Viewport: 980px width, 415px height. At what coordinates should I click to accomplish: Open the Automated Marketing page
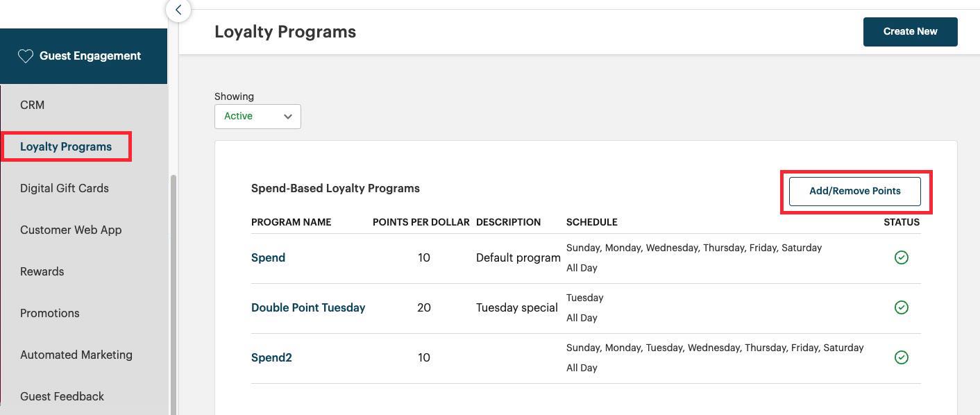pos(76,355)
